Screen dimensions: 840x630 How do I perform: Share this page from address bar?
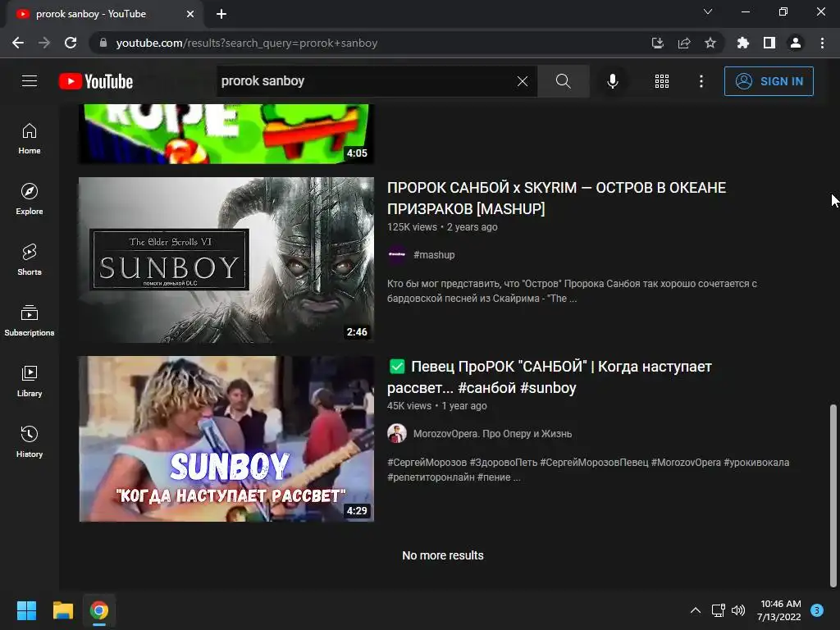[x=683, y=43]
